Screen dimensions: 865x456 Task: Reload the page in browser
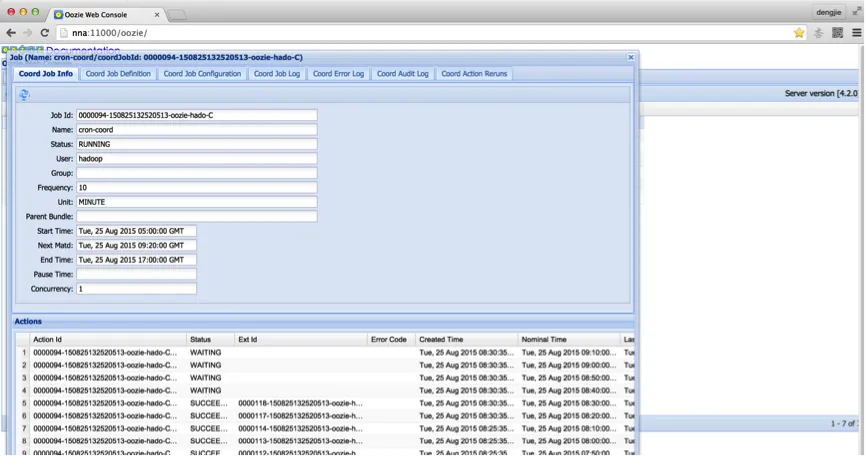(x=45, y=33)
